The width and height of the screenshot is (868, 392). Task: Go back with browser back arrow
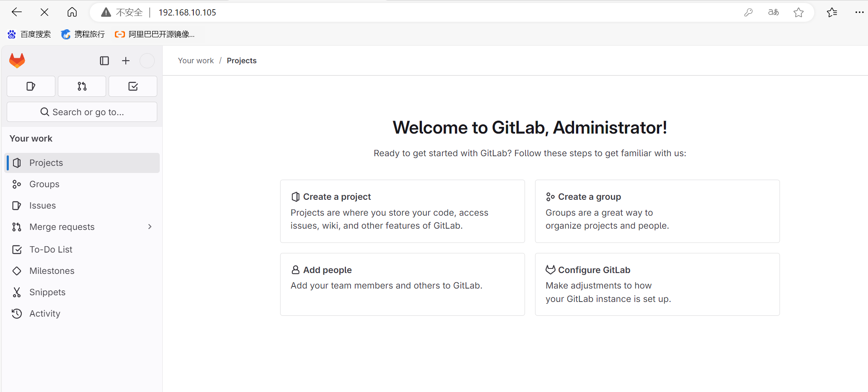(17, 13)
